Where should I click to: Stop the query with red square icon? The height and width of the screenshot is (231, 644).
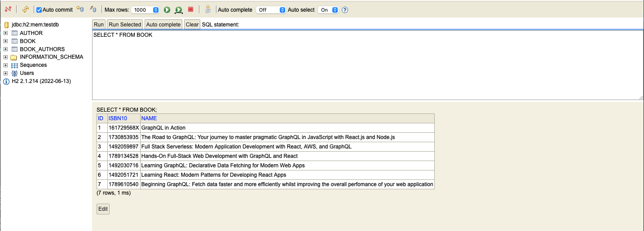(191, 9)
